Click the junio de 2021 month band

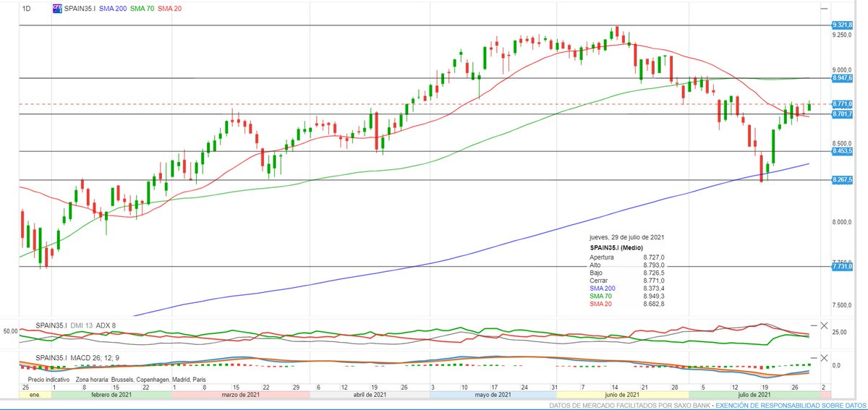coord(621,394)
